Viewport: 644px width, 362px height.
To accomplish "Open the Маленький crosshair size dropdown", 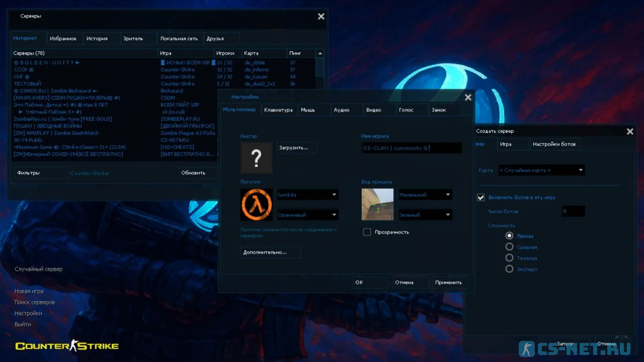I will tap(425, 195).
